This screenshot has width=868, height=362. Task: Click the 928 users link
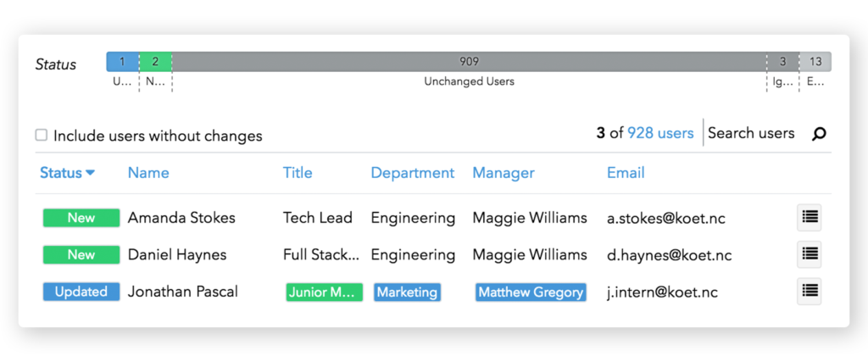pos(659,133)
